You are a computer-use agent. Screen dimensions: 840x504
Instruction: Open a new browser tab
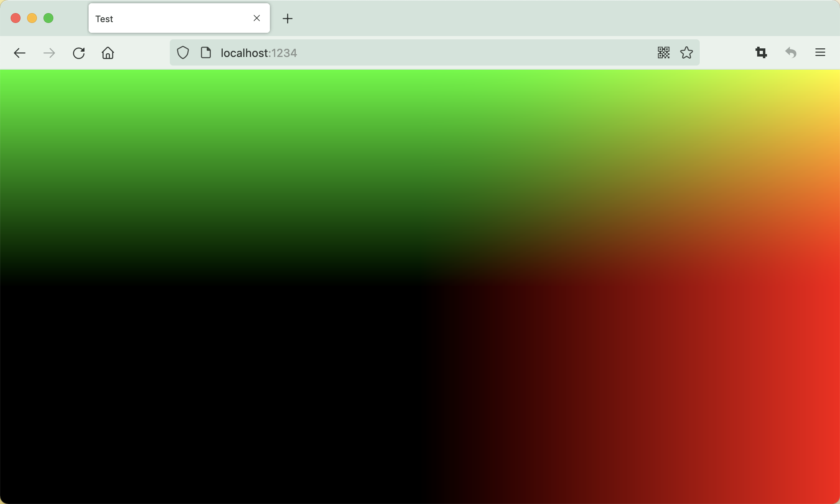[287, 18]
